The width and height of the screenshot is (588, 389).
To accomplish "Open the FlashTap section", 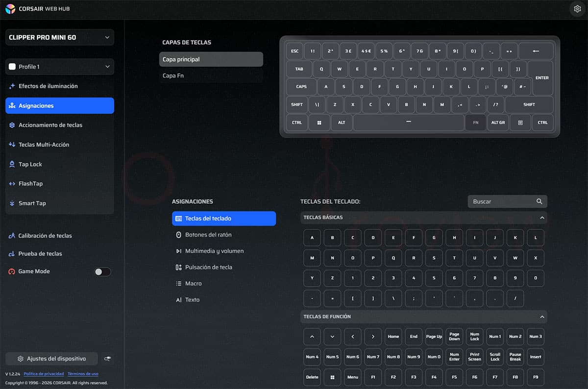I will click(60, 184).
